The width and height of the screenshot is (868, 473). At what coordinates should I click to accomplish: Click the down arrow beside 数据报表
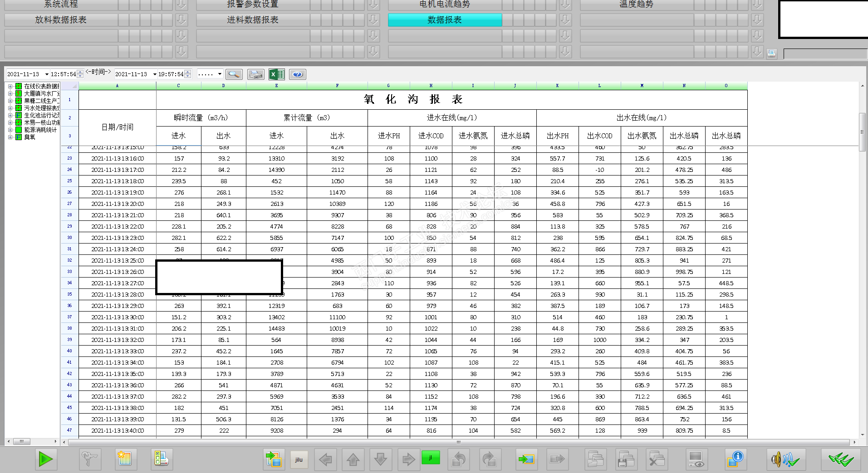pyautogui.click(x=565, y=20)
